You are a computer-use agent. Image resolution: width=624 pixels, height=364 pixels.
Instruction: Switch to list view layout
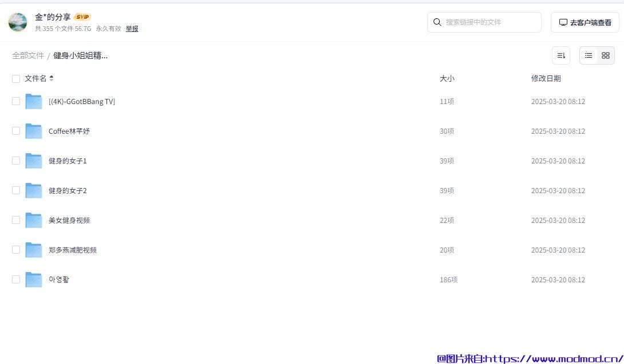(x=589, y=55)
